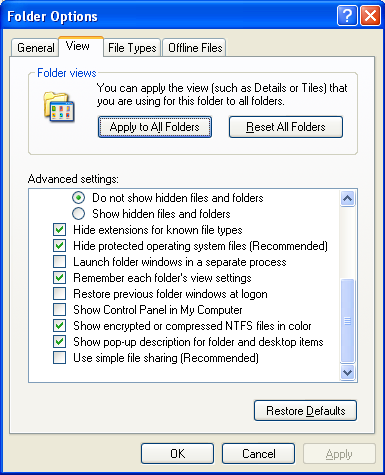Viewport: 385px width, 475px height.
Task: Click the Folder views folder icon
Action: coord(59,107)
